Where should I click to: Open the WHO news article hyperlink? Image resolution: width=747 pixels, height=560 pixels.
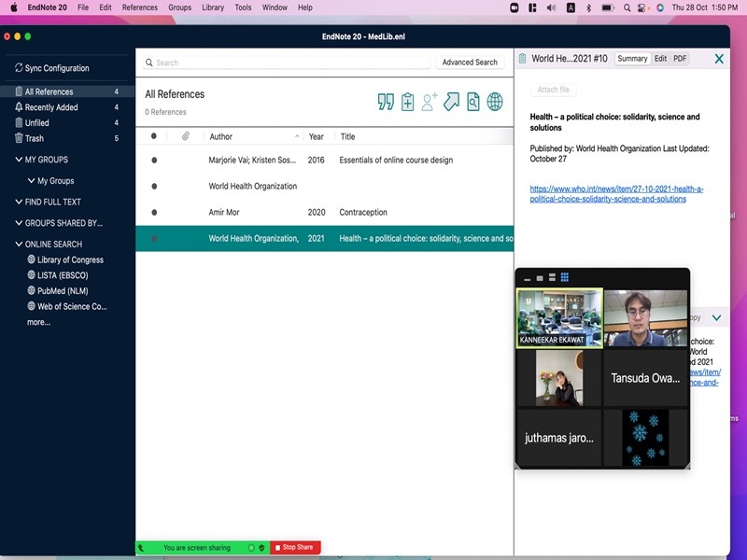616,194
